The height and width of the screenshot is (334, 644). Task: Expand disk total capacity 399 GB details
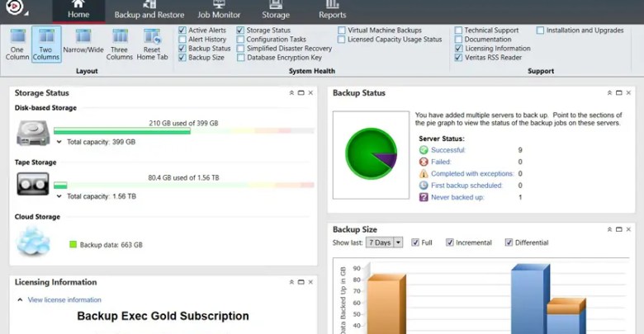[x=59, y=142]
